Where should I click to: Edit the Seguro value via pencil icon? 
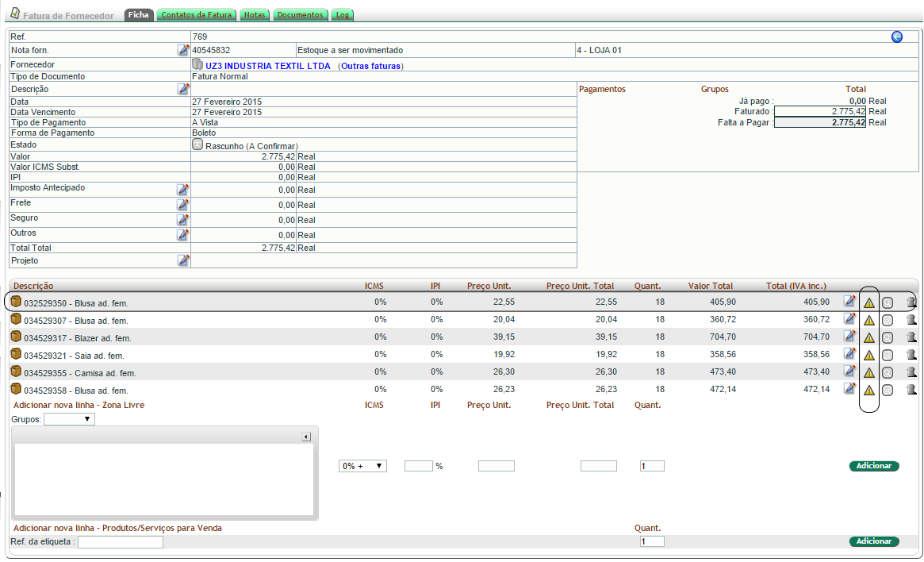point(183,219)
